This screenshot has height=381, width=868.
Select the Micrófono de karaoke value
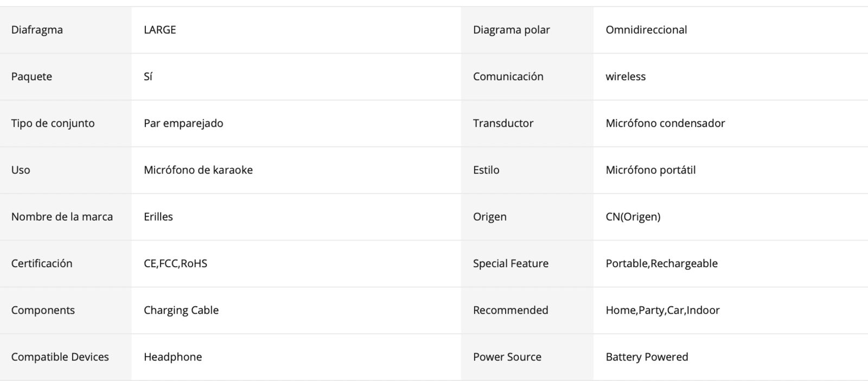click(x=198, y=170)
